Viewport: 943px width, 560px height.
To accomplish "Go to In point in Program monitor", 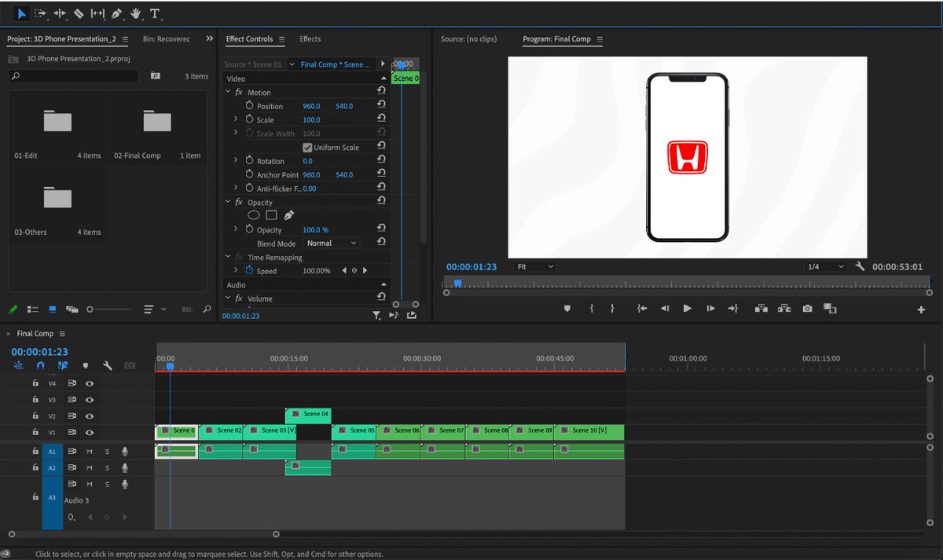I will point(642,309).
